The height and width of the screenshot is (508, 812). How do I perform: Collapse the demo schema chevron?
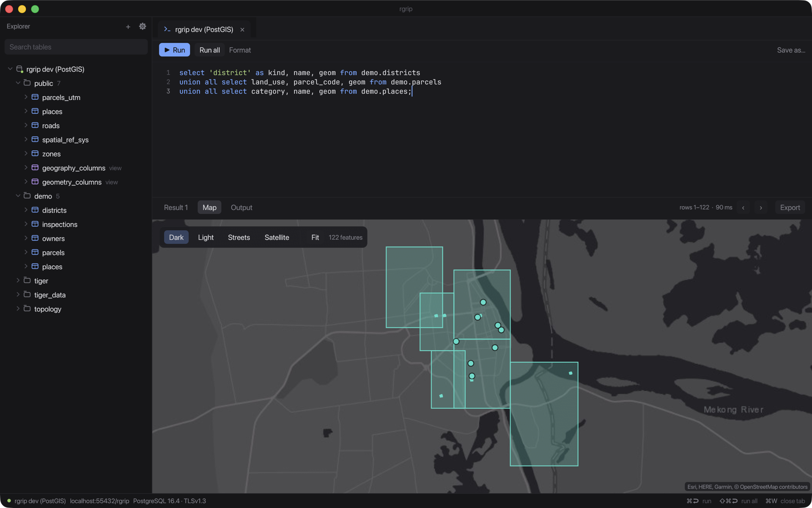(18, 196)
